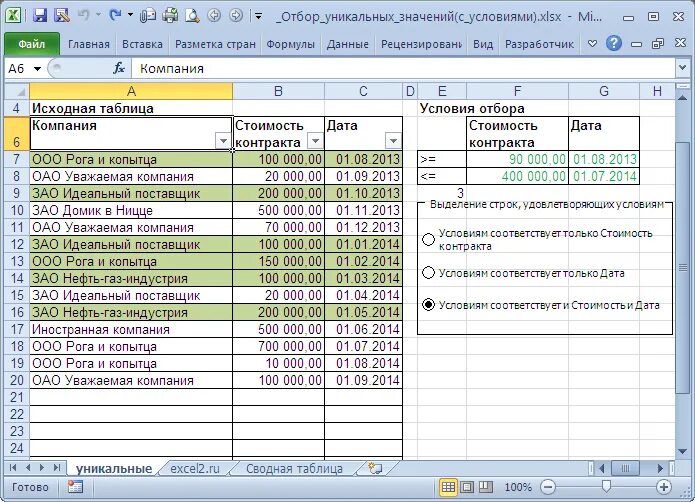Click the Back navigation arrow icon

point(214,16)
